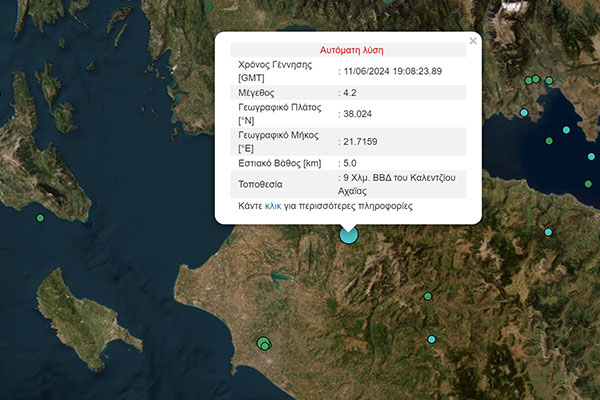Click the location text 'ΒΒΔ του Καλεντζίου Αχαΐας'
The width and height of the screenshot is (600, 400).
click(398, 184)
